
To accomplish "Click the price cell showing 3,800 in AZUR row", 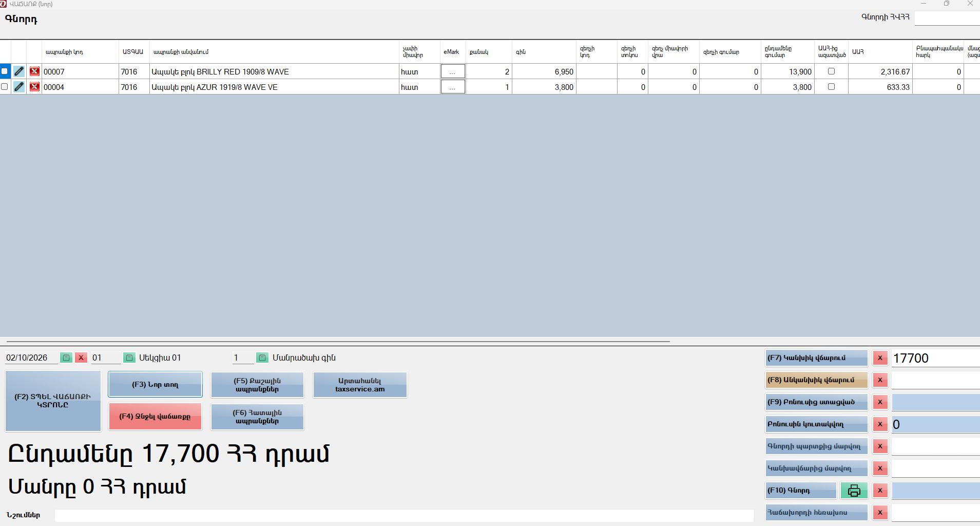I will 544,87.
